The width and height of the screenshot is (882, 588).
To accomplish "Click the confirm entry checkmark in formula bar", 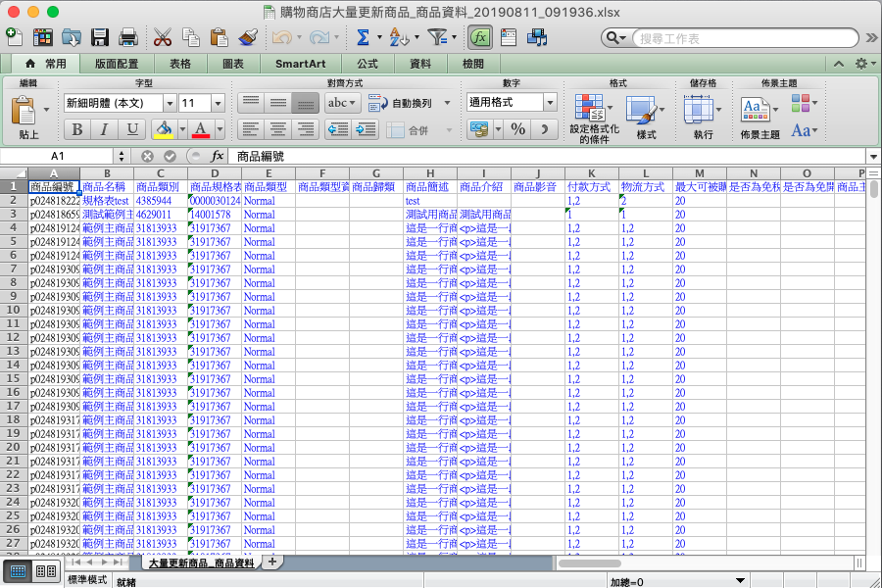I will 170,156.
